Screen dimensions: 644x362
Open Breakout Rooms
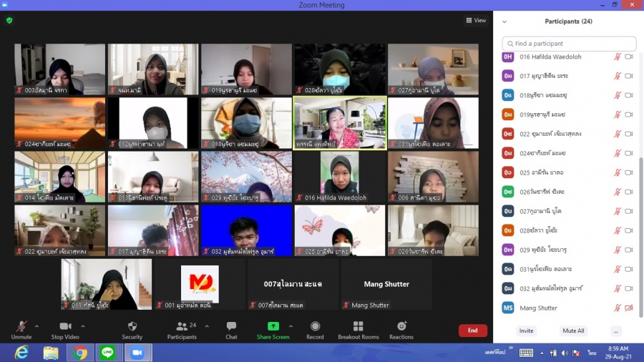pos(358,329)
